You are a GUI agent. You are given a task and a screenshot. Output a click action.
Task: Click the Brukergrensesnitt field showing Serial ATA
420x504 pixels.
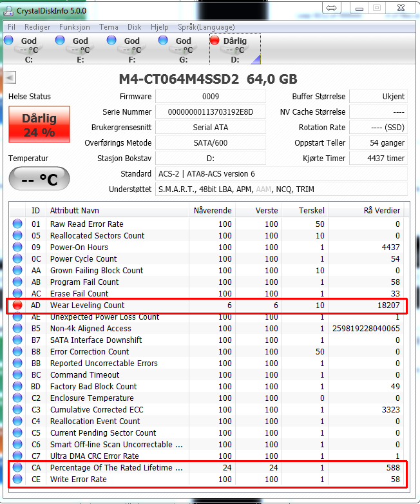click(x=211, y=127)
